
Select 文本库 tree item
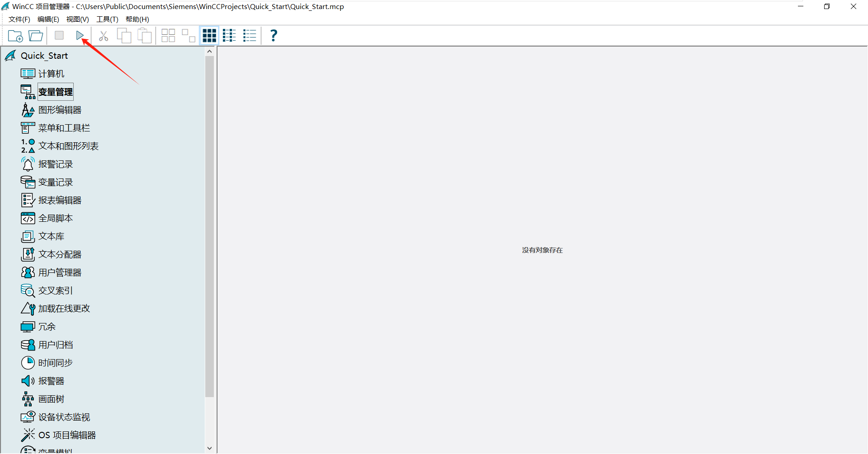[x=52, y=236]
